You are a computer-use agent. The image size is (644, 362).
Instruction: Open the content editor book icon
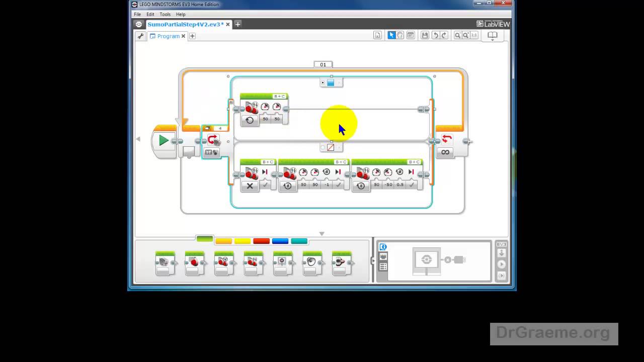tap(493, 35)
